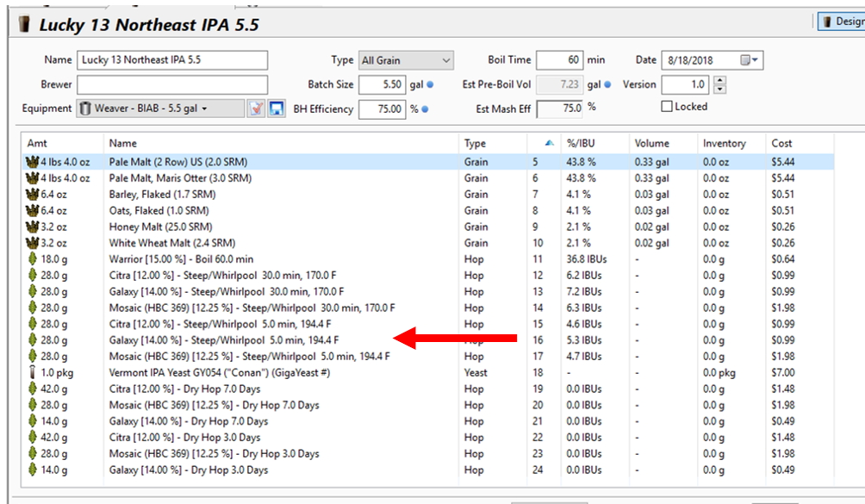Sort by the %/IBU column header
865x504 pixels.
pyautogui.click(x=581, y=143)
